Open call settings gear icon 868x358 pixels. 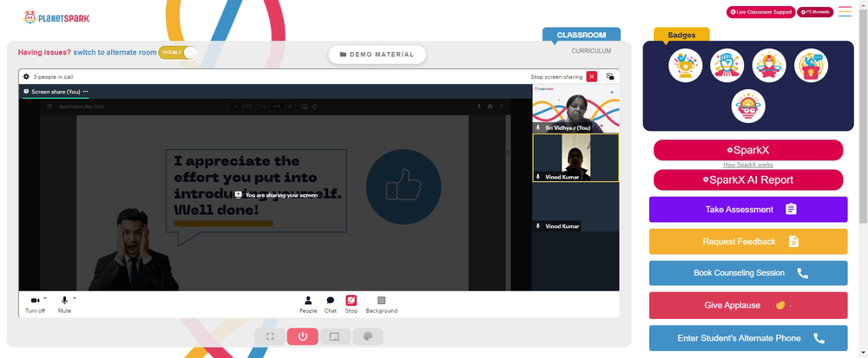26,77
